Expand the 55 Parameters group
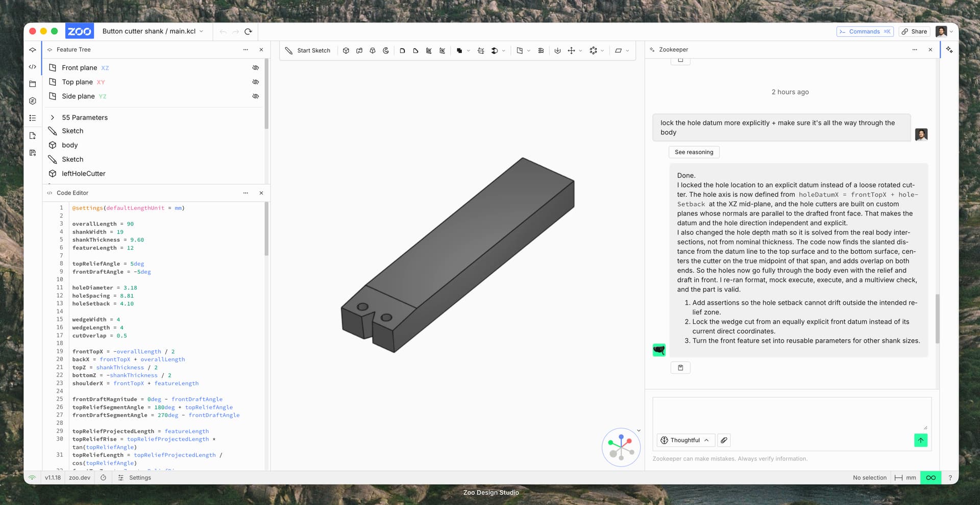The image size is (980, 505). 53,117
